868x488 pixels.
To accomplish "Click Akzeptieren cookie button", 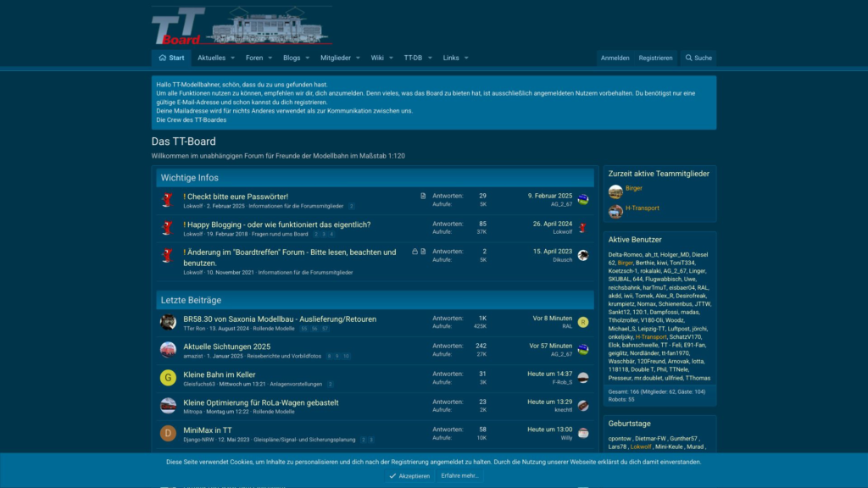I will [x=409, y=476].
